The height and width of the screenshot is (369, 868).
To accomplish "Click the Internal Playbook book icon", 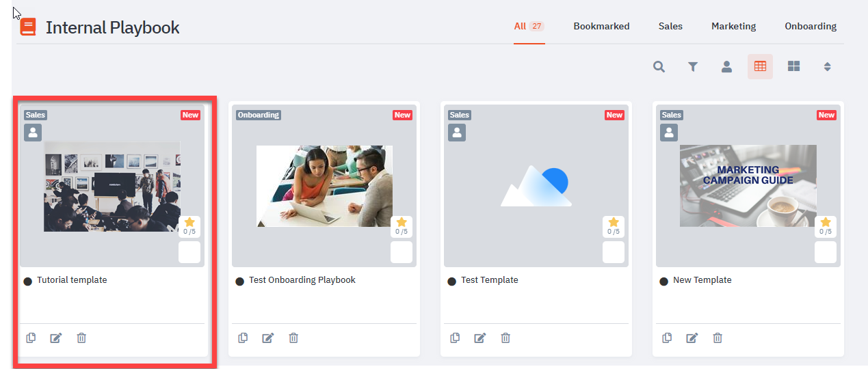I will [28, 27].
